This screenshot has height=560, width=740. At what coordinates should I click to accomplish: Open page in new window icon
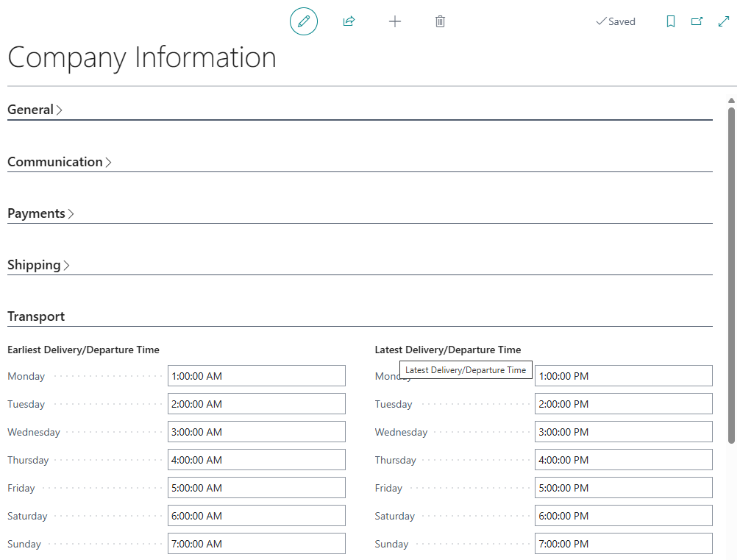pos(697,21)
